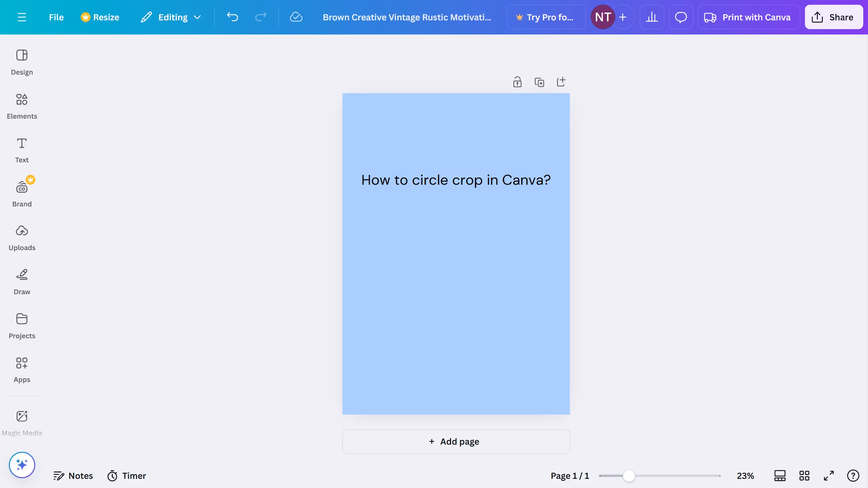868x488 pixels.
Task: Toggle fullscreen presentation mode
Action: 828,476
